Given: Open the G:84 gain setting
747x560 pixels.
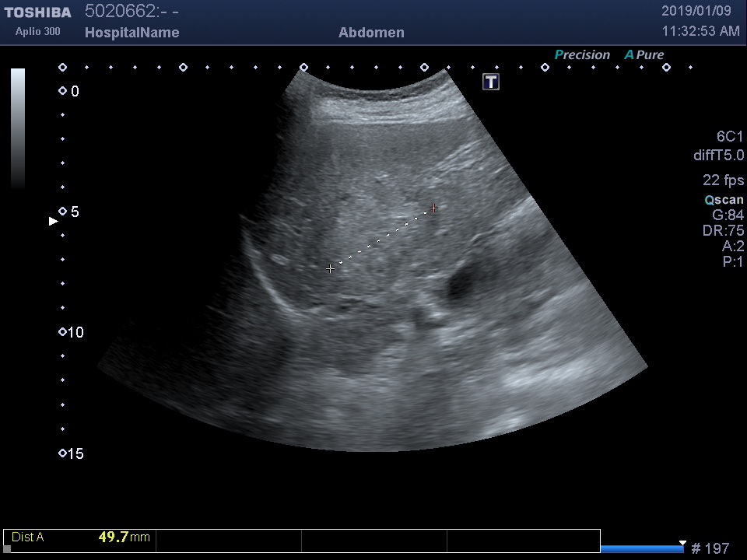Looking at the screenshot, I should coord(728,215).
